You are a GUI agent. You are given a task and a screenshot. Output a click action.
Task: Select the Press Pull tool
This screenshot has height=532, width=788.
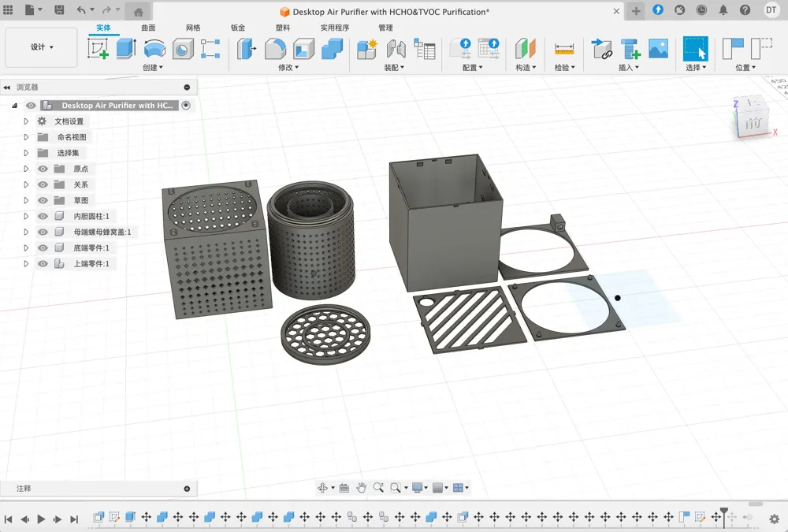[246, 49]
